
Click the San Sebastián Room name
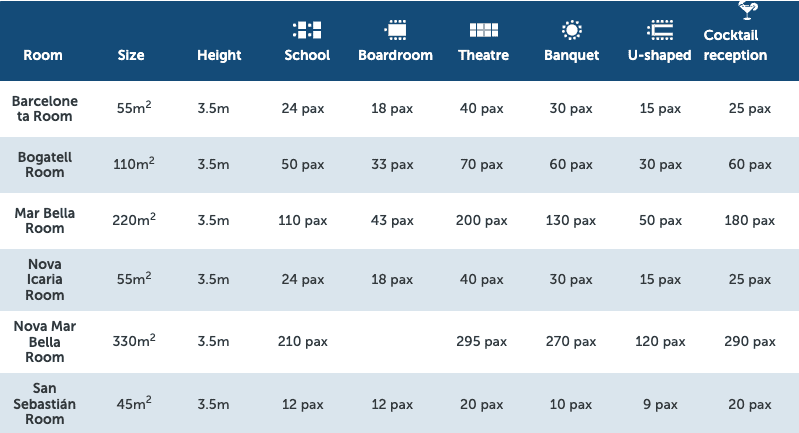coord(45,404)
